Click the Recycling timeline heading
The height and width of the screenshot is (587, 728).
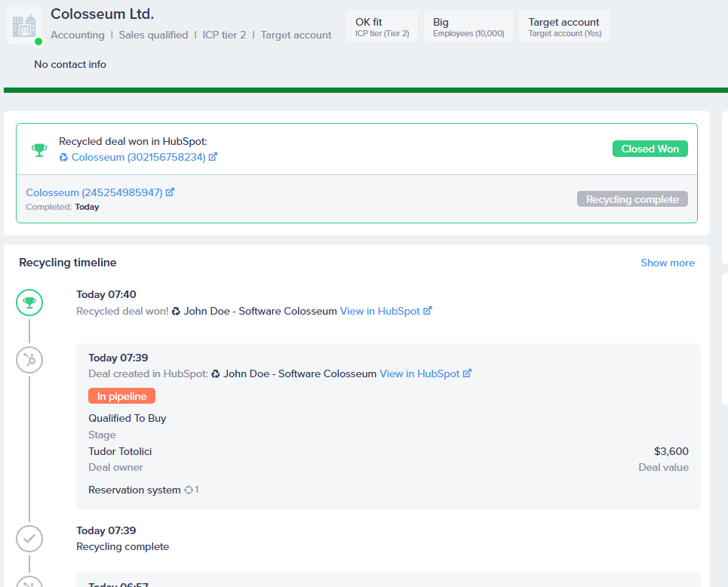(68, 263)
